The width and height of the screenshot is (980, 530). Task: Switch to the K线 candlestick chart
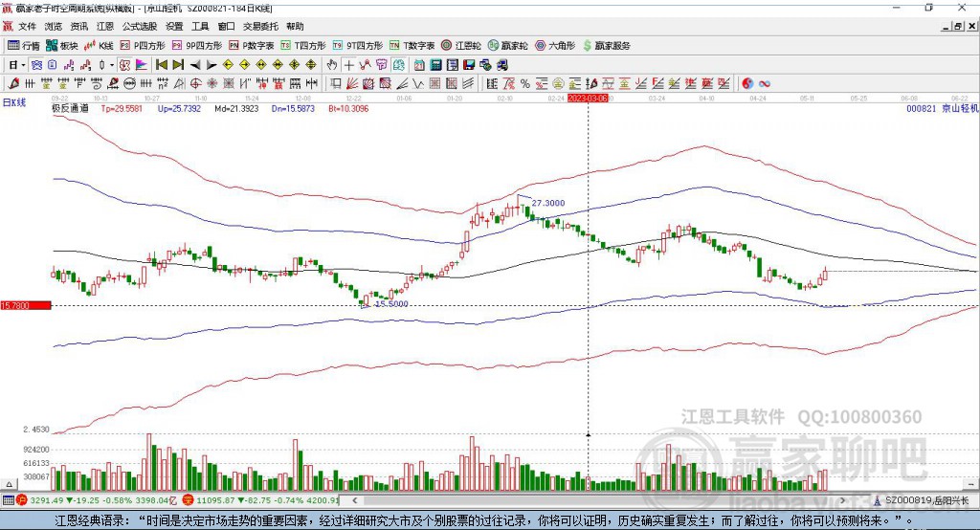tap(99, 46)
